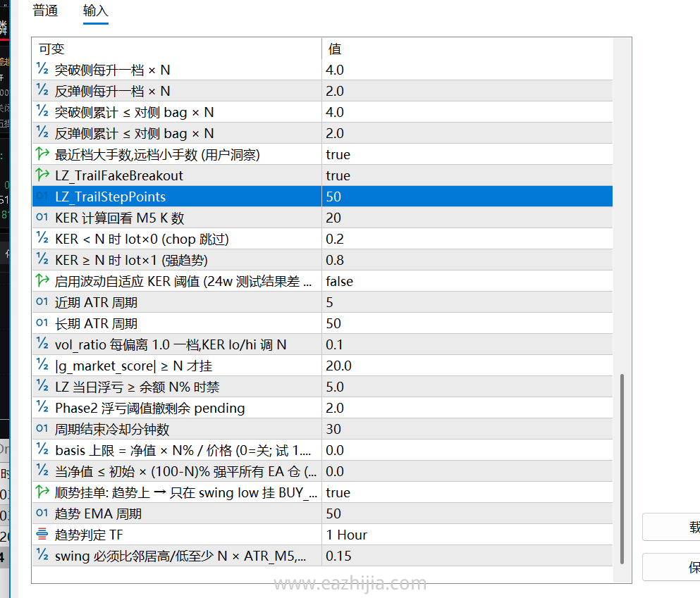Switch to the 普通 tab
The image size is (700, 598).
click(x=45, y=11)
